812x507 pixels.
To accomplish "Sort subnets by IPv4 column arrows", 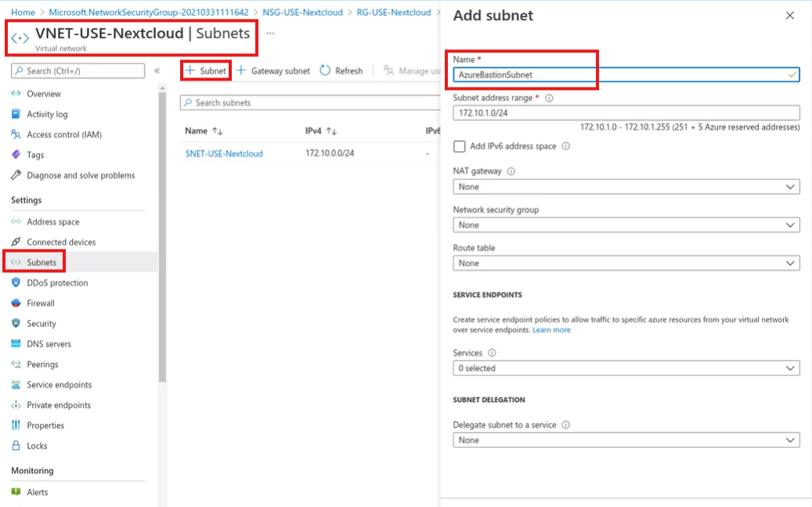I will 331,131.
